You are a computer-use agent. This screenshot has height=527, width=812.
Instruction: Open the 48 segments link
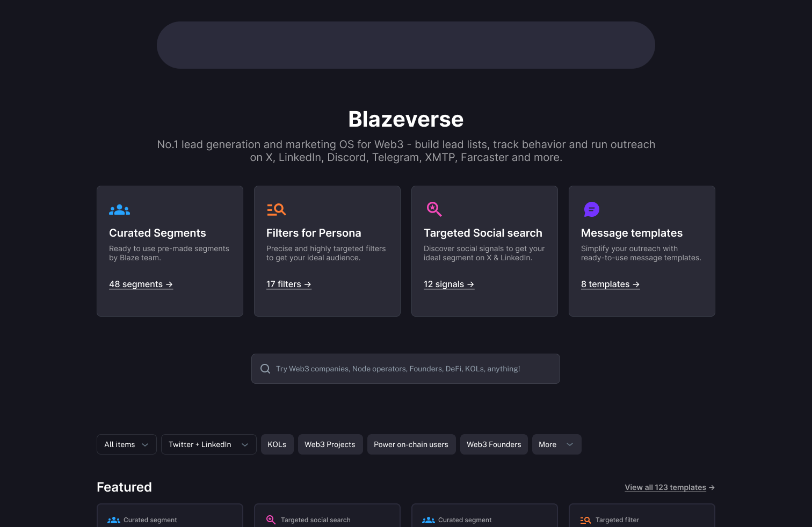pyautogui.click(x=141, y=284)
